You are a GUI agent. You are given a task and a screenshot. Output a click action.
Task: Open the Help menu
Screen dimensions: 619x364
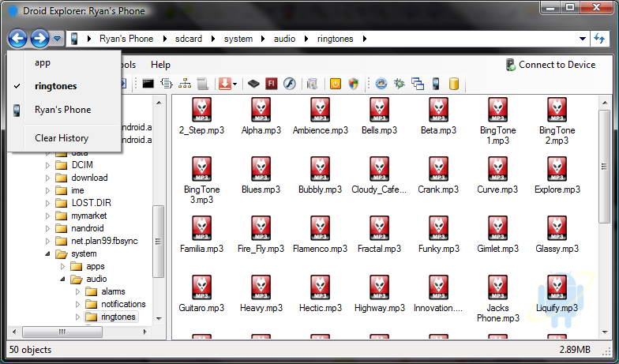click(160, 65)
